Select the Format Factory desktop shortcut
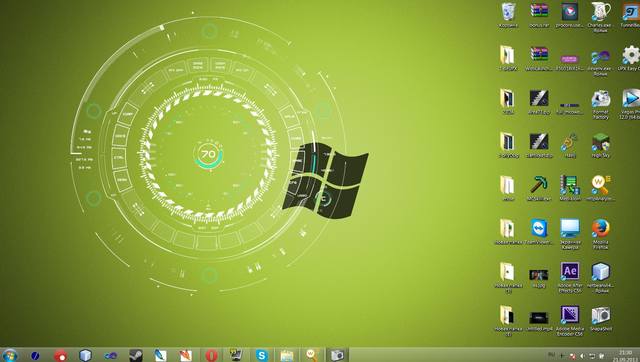The image size is (640, 362). 601,104
